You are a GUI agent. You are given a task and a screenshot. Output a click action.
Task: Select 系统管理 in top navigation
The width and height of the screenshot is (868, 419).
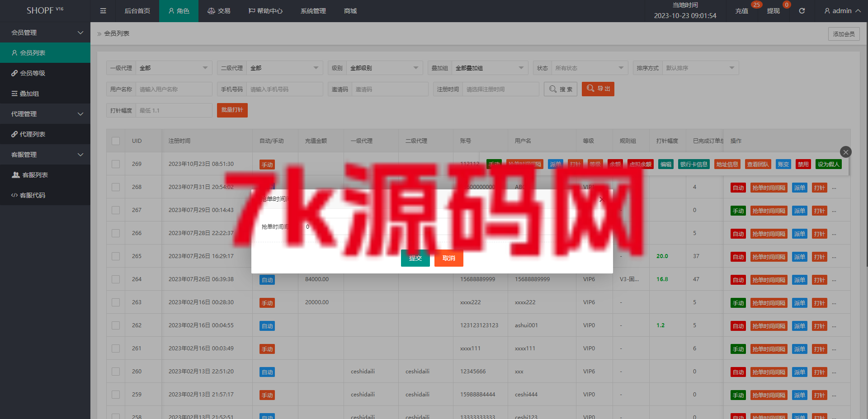coord(313,11)
